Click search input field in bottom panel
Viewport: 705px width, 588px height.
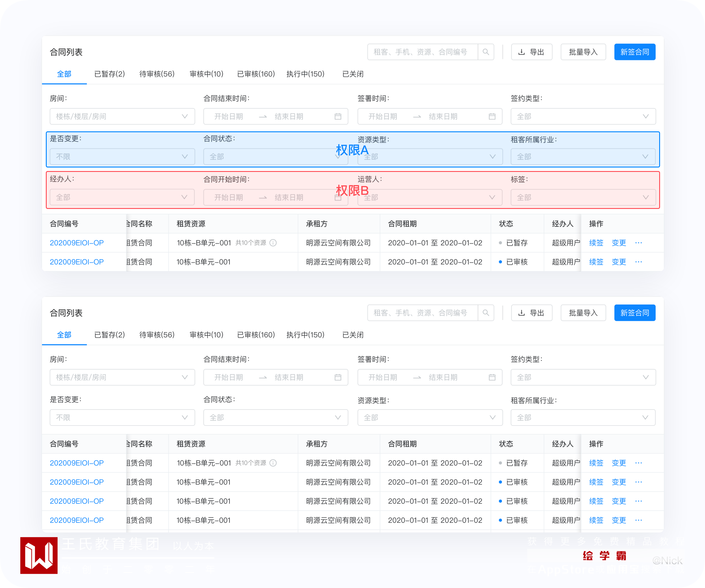[422, 313]
